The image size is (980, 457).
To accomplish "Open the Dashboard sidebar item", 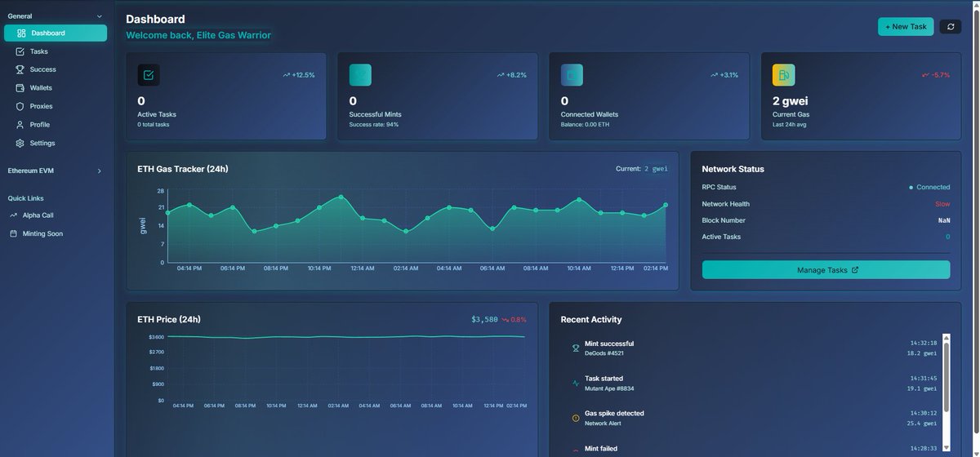I will click(x=55, y=33).
